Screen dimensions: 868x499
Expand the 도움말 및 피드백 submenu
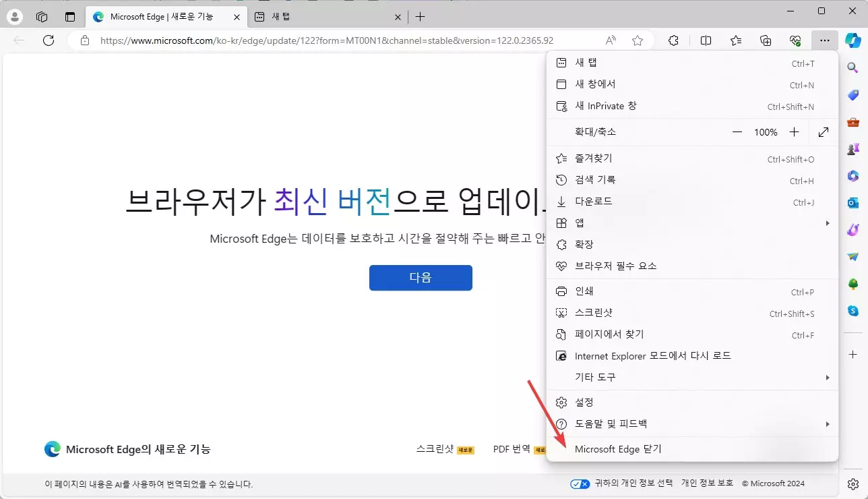(693, 423)
